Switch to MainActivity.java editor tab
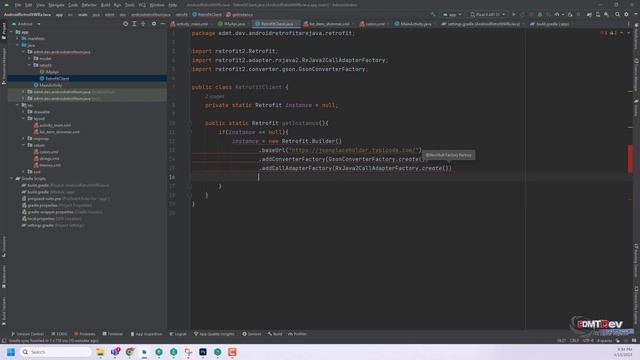The width and height of the screenshot is (640, 360). tap(413, 24)
